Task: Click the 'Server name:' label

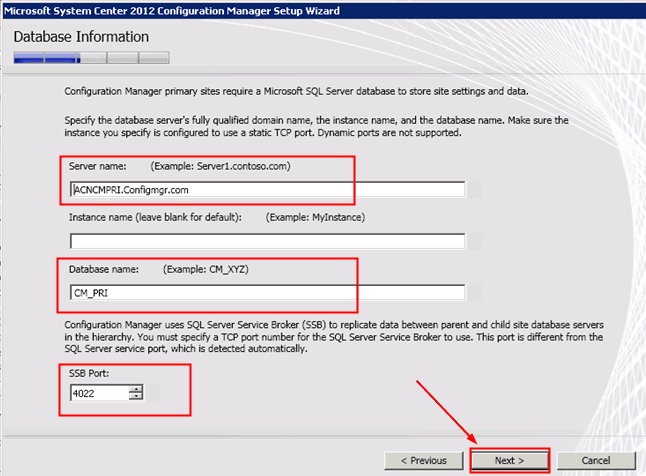Action: tap(98, 166)
